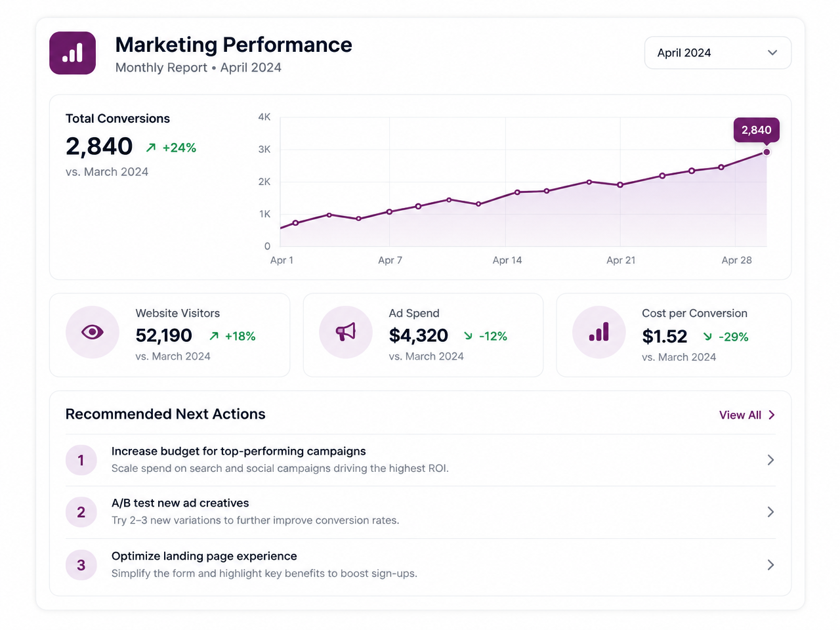Viewport: 840px width, 630px height.
Task: Click the Apr 28 axis label
Action: (x=737, y=260)
